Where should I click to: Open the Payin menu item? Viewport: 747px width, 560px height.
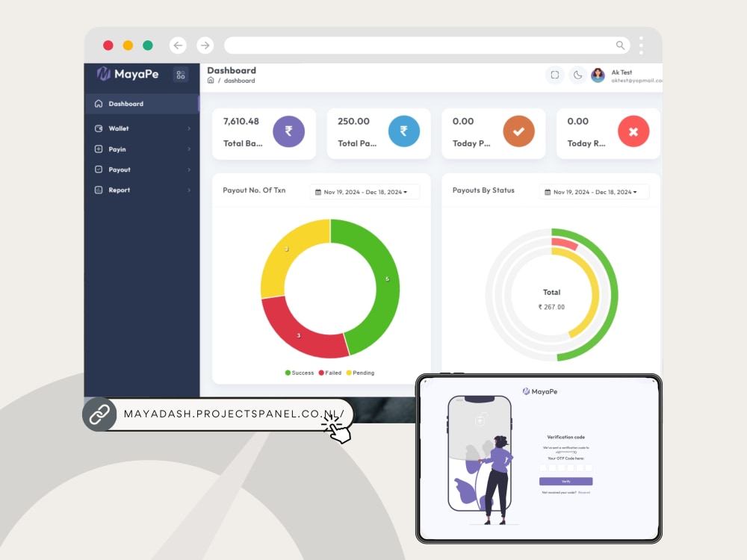(141, 149)
